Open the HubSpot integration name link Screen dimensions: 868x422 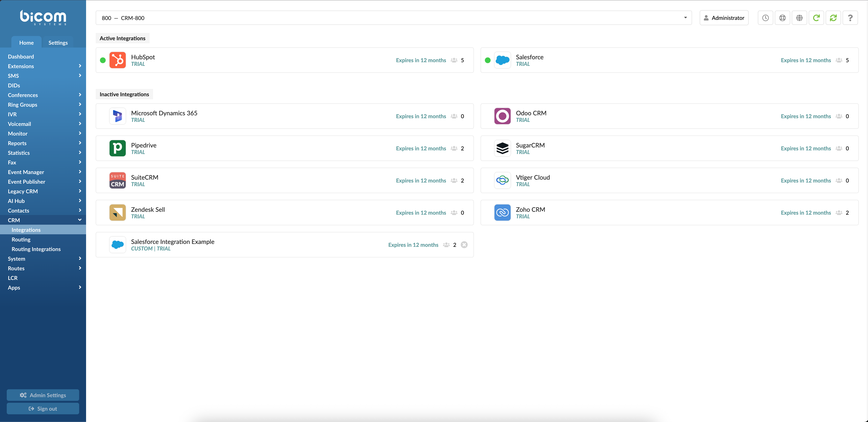click(143, 57)
